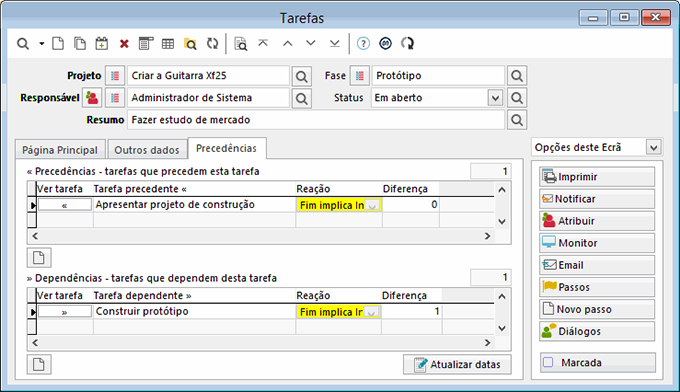
Task: Click the list icon beside Projeto
Action: (115, 76)
